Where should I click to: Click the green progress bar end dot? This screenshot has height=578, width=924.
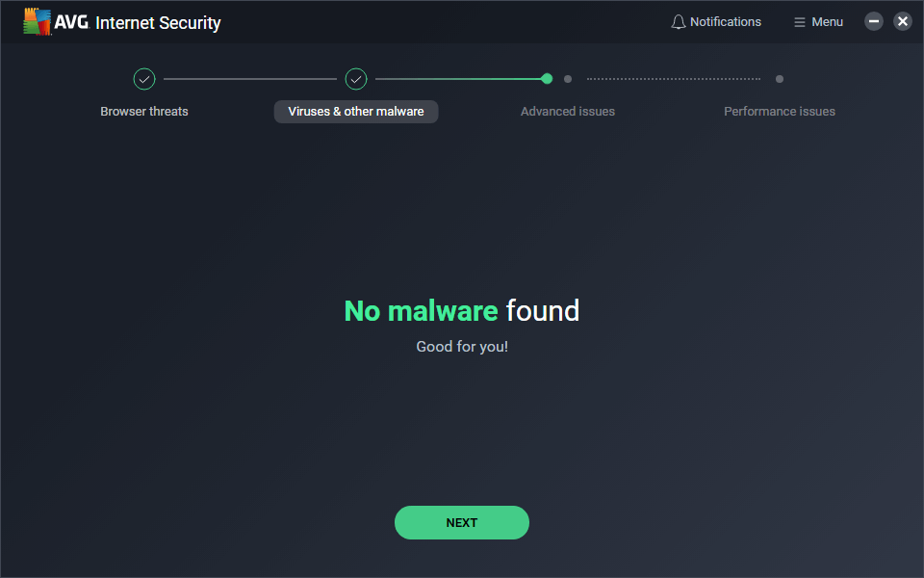coord(547,79)
